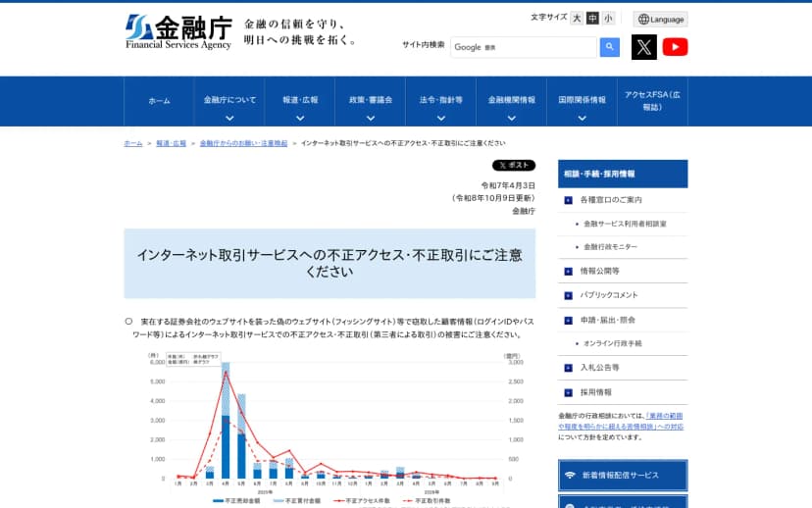The height and width of the screenshot is (508, 812).
Task: Go to ホーム in main navigation
Action: 159,101
